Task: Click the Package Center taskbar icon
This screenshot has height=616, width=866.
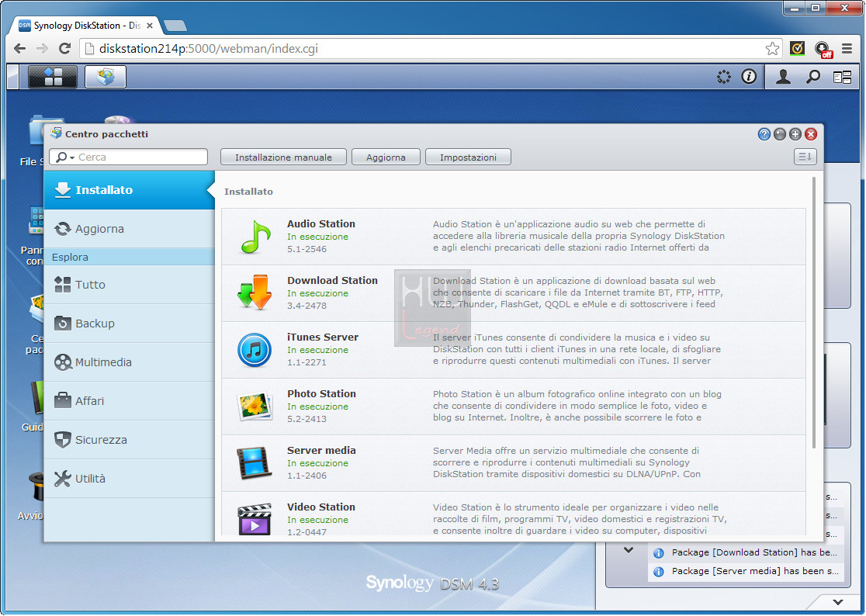Action: tap(106, 77)
